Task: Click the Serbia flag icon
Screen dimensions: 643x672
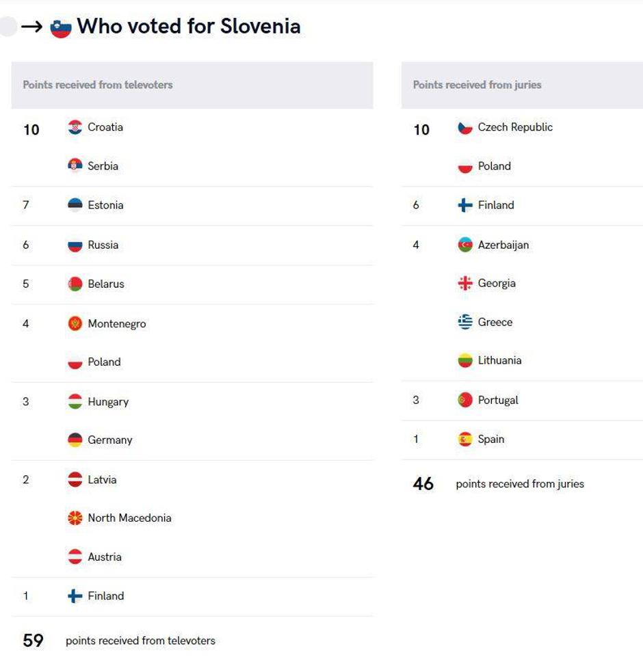Action: tap(75, 166)
